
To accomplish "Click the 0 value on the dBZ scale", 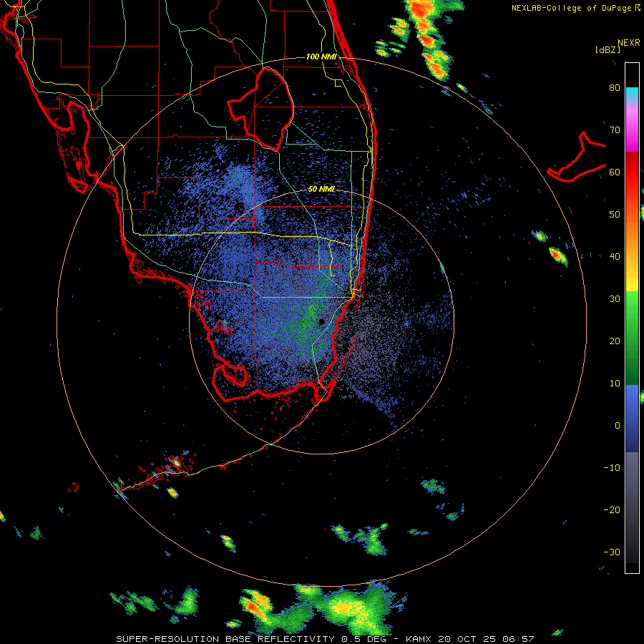I will click(x=618, y=426).
